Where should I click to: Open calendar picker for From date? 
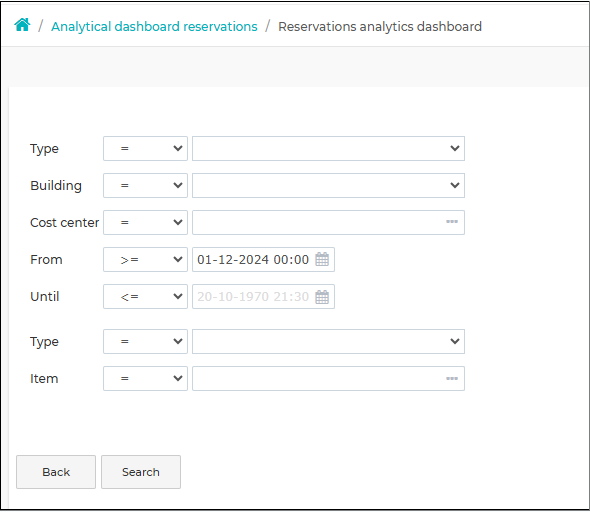point(322,259)
